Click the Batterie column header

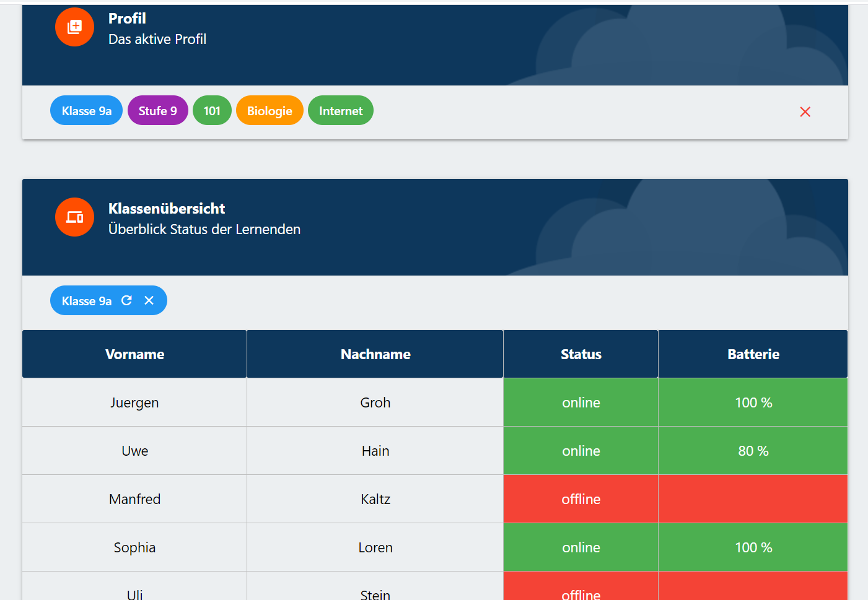point(753,354)
